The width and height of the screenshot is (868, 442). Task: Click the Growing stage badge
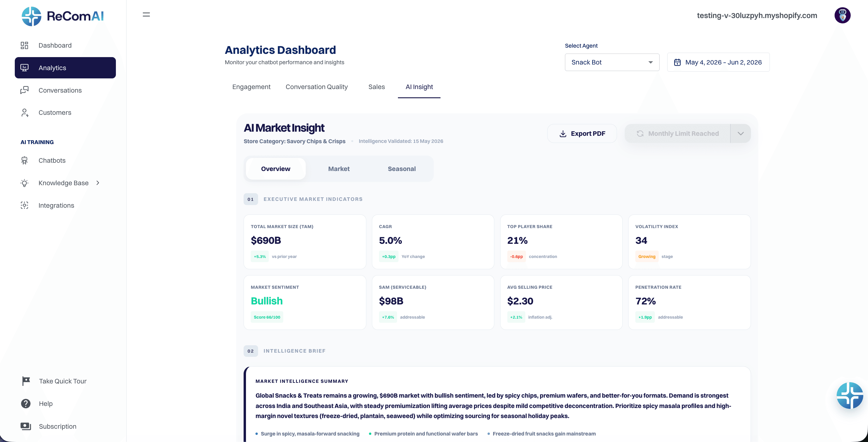(647, 257)
